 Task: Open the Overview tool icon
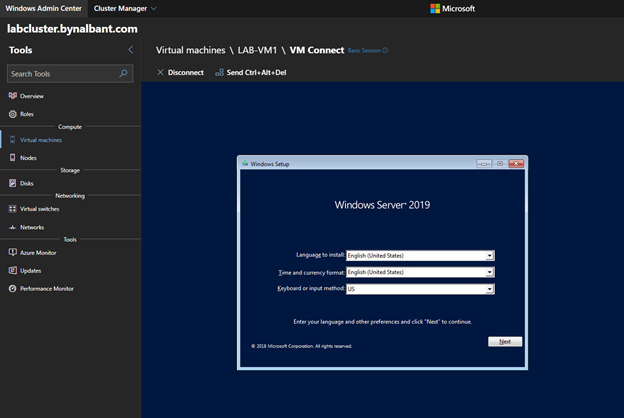13,96
